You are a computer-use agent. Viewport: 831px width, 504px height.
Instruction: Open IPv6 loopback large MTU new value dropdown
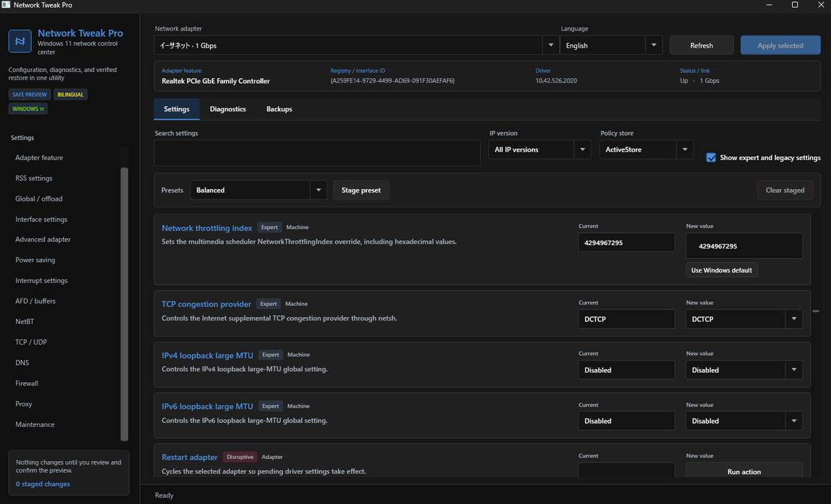pyautogui.click(x=744, y=421)
